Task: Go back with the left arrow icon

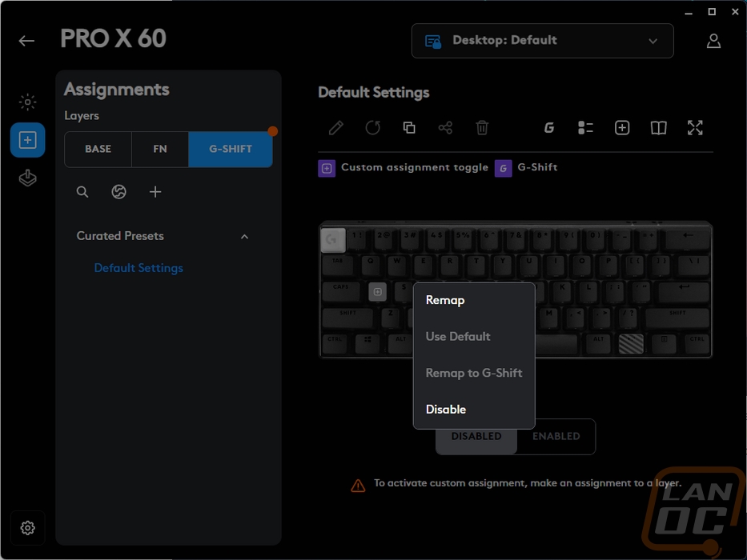Action: click(26, 41)
